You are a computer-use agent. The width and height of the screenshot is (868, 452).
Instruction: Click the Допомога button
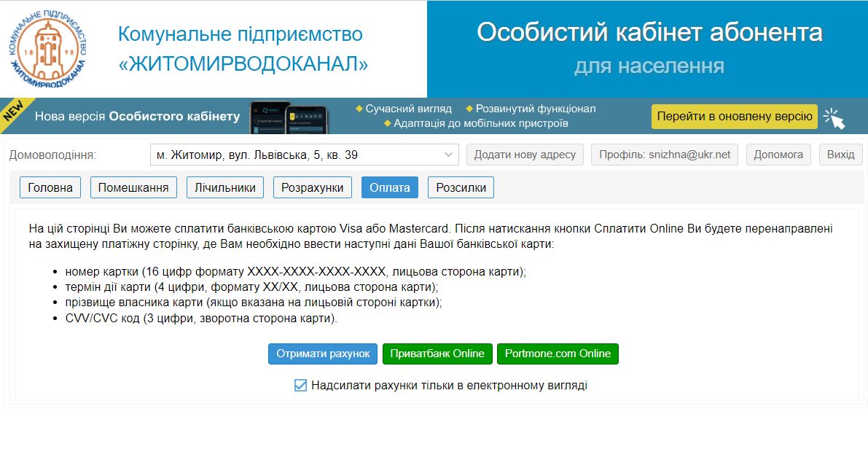click(x=778, y=155)
